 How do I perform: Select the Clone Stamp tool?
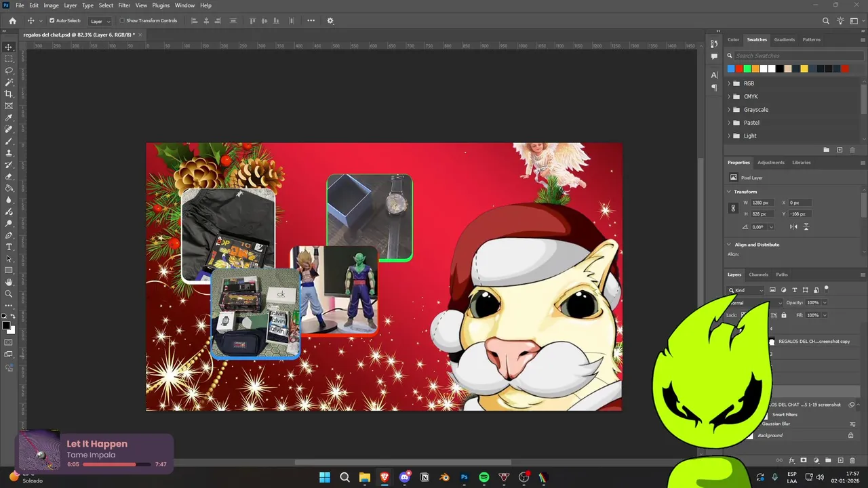pos(9,152)
